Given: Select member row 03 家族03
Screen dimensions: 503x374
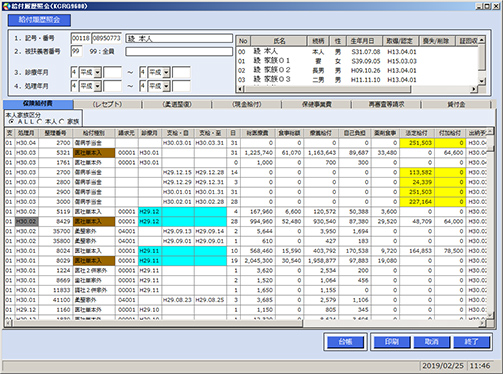Looking at the screenshot, I should point(357,80).
